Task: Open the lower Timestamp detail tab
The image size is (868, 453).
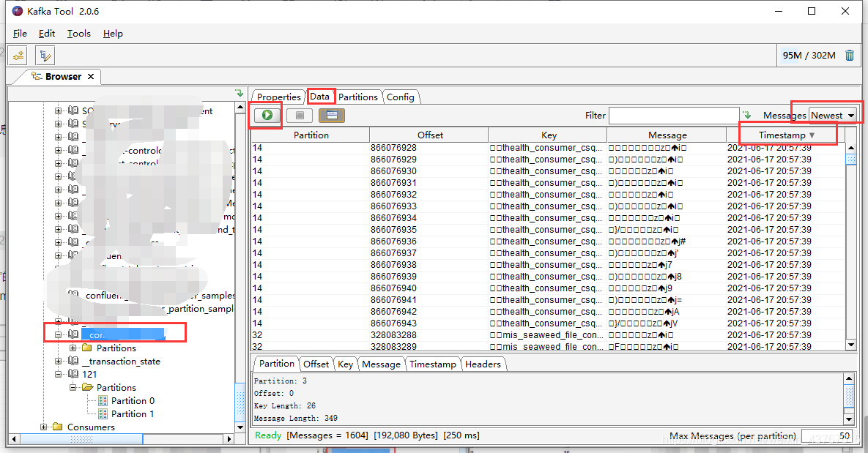Action: pyautogui.click(x=432, y=364)
